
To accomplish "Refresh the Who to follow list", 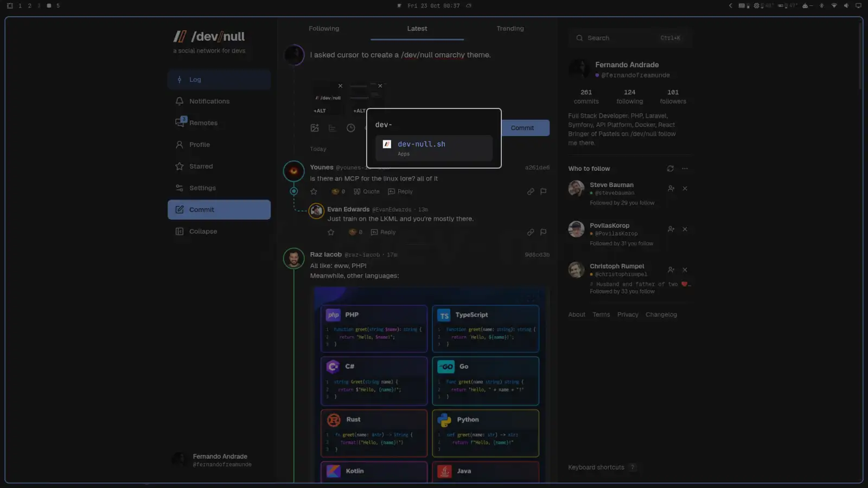I will coord(671,169).
